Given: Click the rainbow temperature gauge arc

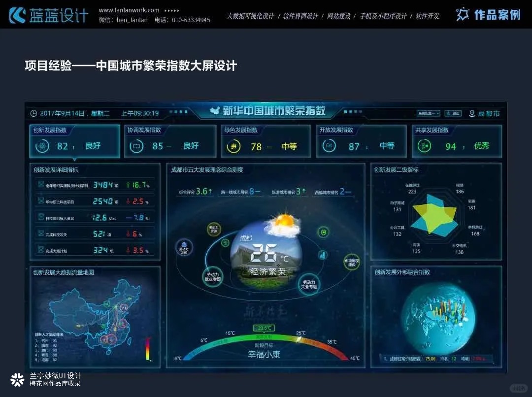Looking at the screenshot, I should 265,346.
